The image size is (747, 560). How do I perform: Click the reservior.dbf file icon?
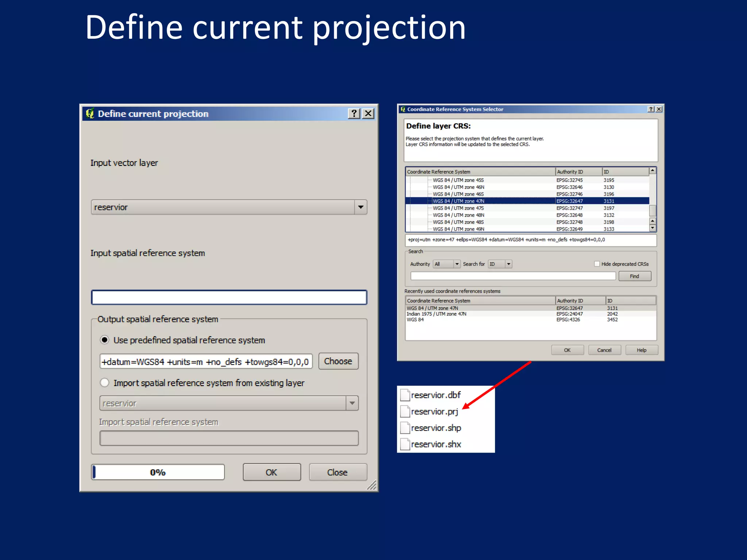point(405,395)
